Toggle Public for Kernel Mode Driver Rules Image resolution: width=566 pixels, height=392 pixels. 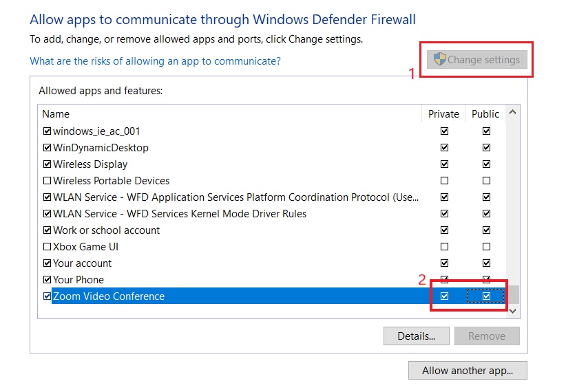tap(486, 213)
